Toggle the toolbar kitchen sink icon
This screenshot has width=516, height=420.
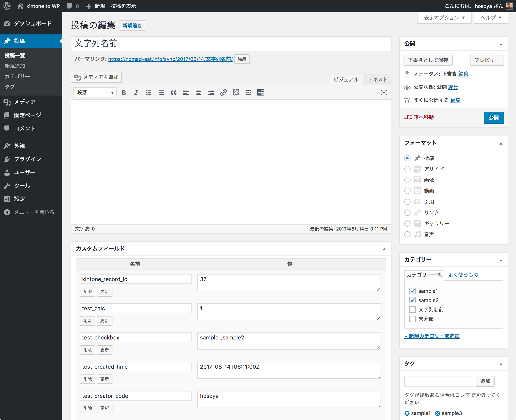point(261,92)
